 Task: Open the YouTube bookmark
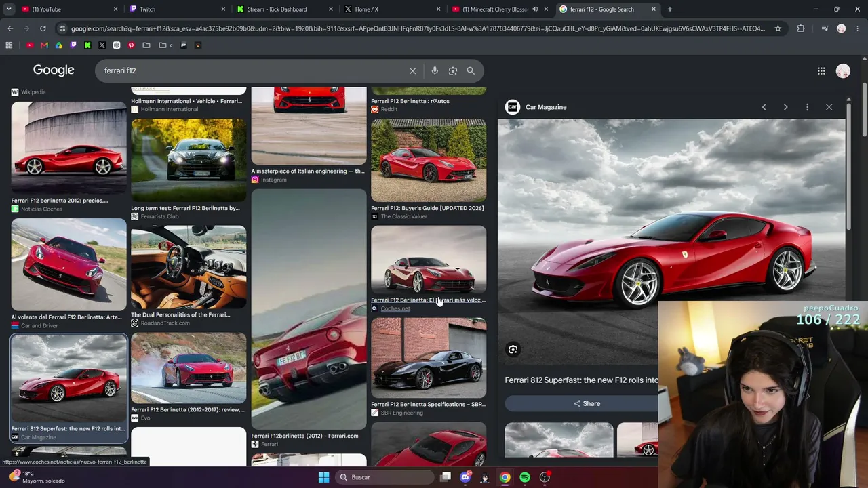pos(30,45)
